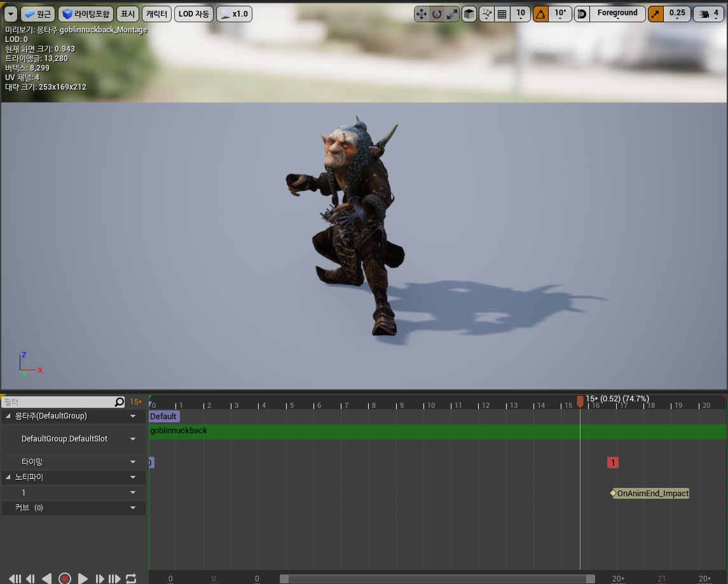Toggle the surface snapping cube icon

click(469, 14)
